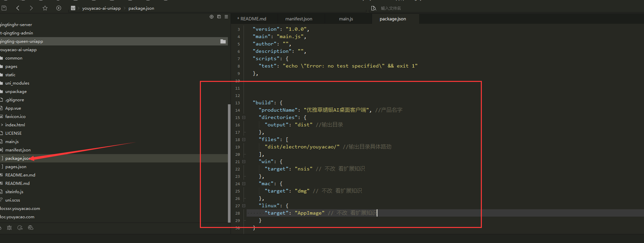Click the "version" key on line 3
Viewport: 644px width, 243px height.
coord(266,29)
